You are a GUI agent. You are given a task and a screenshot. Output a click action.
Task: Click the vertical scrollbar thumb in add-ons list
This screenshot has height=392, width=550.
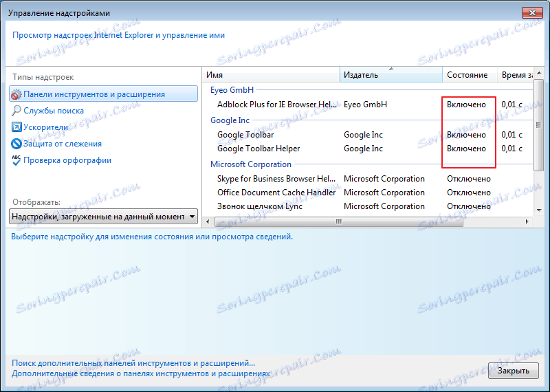point(538,125)
